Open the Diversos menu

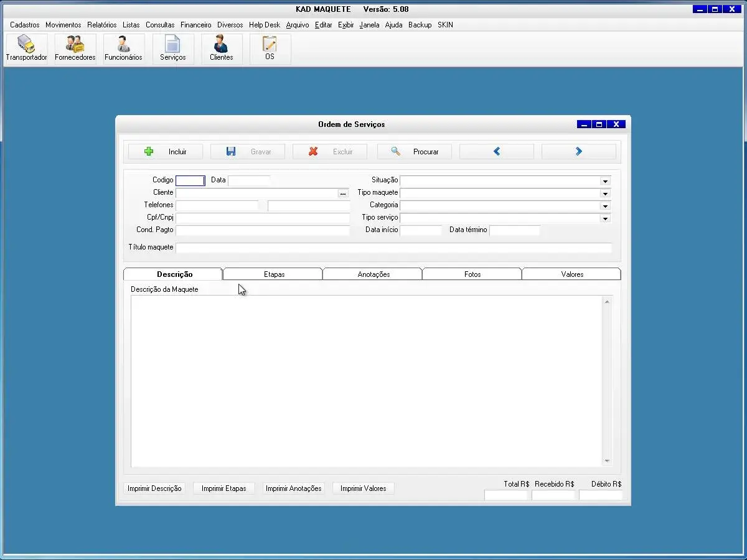tap(230, 25)
